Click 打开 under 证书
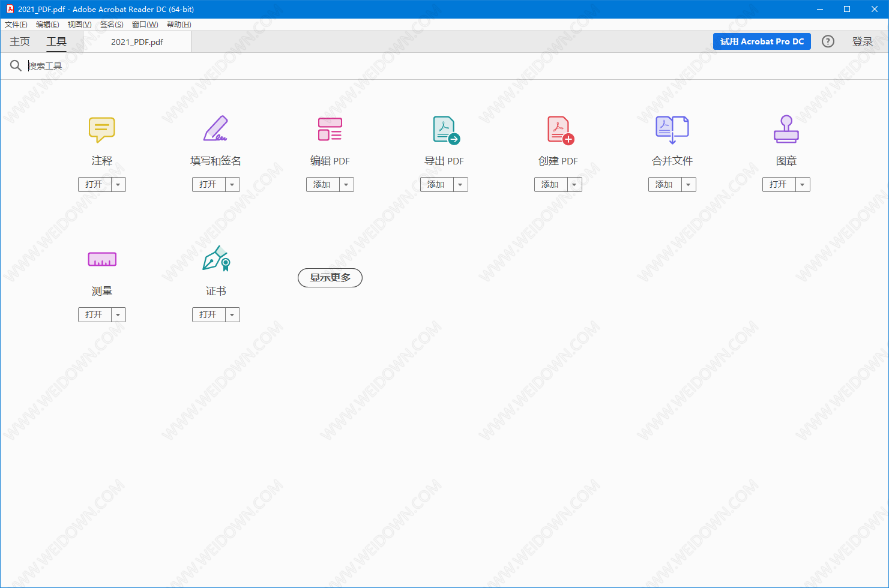The image size is (889, 588). pyautogui.click(x=209, y=315)
